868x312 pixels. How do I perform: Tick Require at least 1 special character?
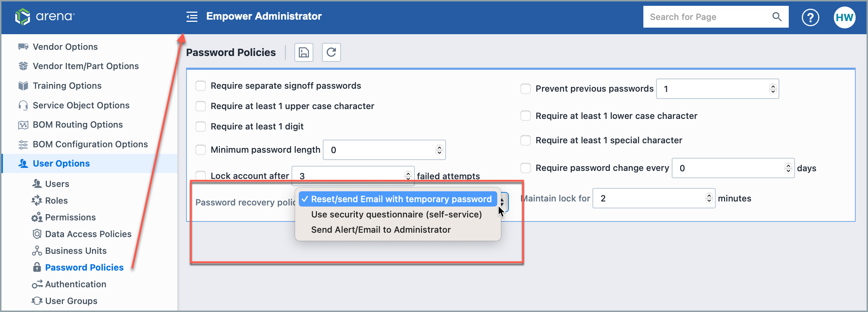[x=526, y=140]
